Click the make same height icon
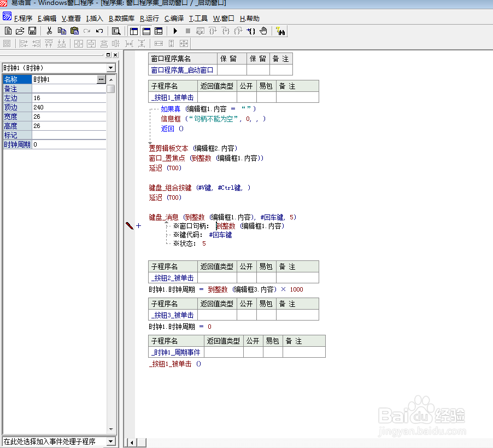 pyautogui.click(x=172, y=43)
